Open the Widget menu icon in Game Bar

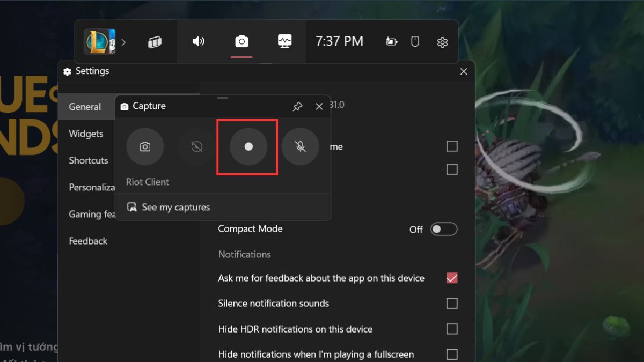point(155,42)
